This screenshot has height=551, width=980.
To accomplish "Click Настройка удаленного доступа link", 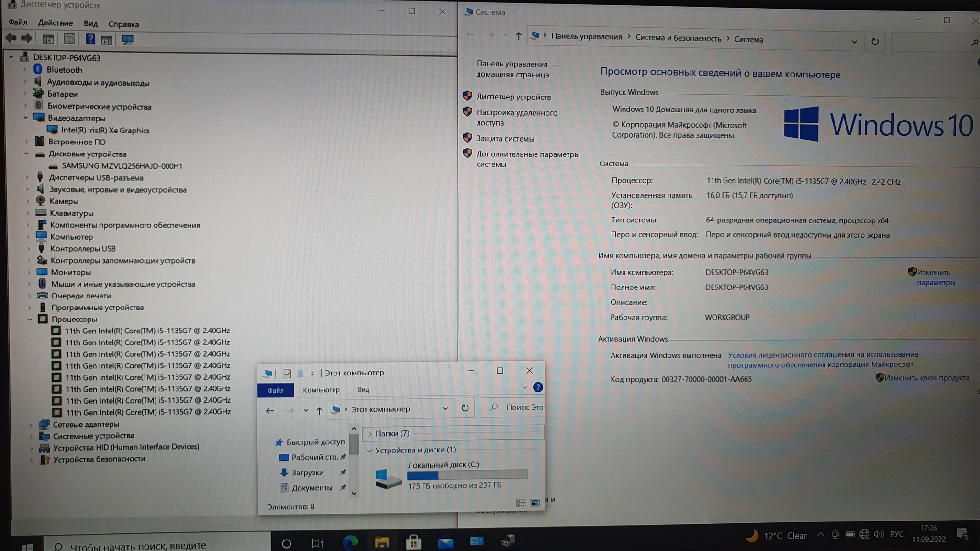I will pos(516,118).
